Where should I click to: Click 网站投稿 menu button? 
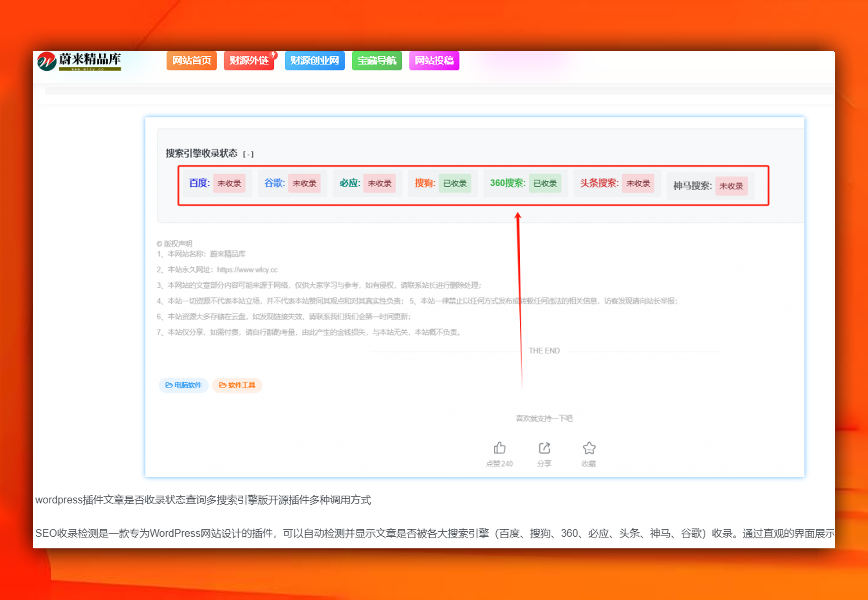pyautogui.click(x=434, y=61)
